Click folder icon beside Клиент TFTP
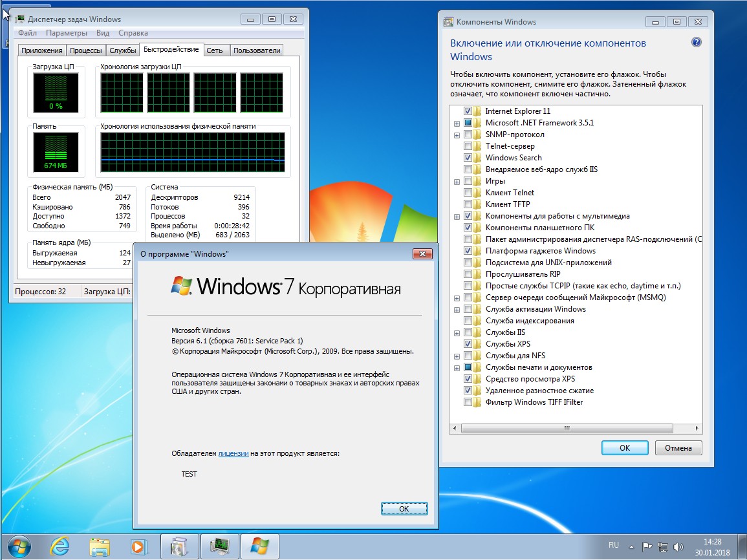 478,204
